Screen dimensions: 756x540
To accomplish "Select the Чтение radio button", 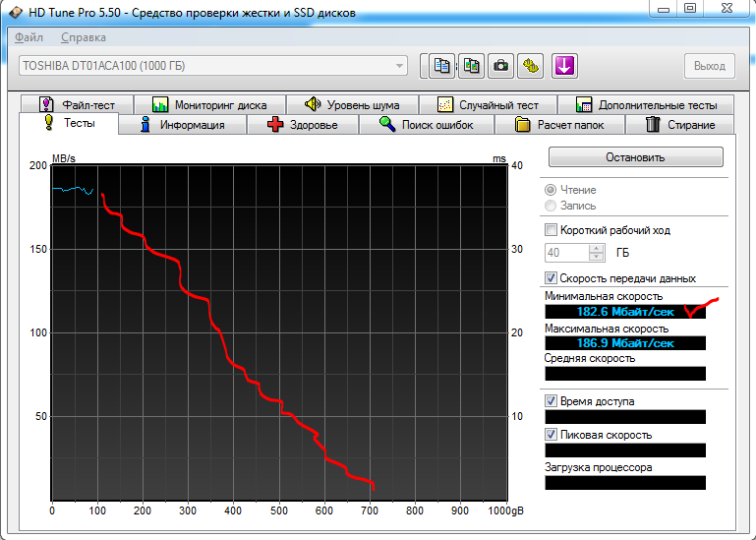I will [551, 190].
